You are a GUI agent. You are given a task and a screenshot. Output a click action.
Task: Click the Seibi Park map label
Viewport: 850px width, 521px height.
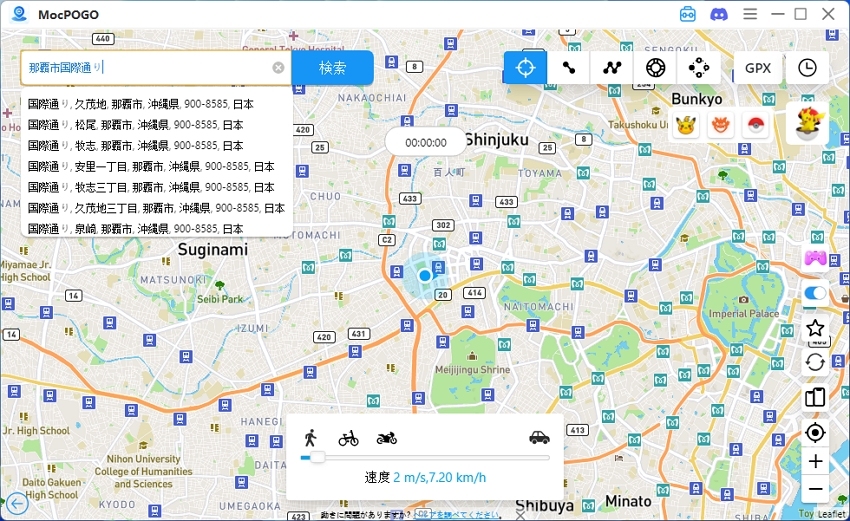[220, 299]
